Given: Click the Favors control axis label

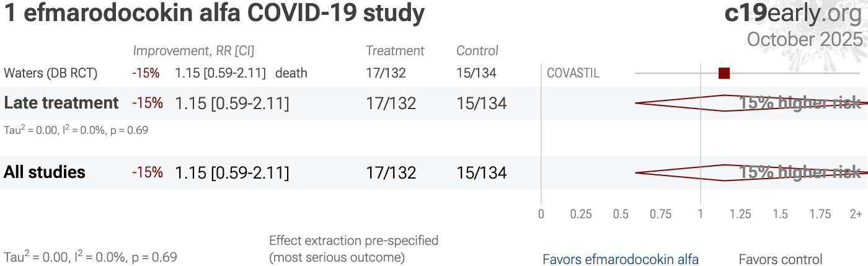Looking at the screenshot, I should pyautogui.click(x=781, y=259).
